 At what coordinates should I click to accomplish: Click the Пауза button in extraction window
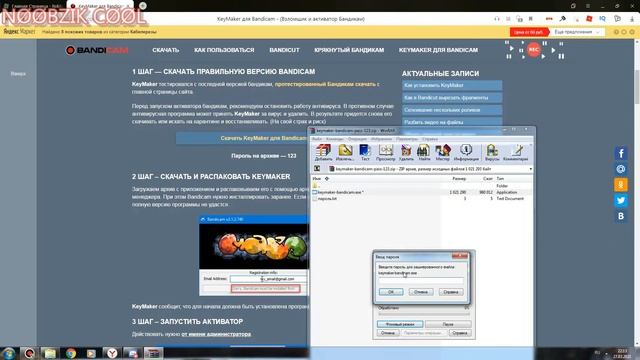pos(448,324)
